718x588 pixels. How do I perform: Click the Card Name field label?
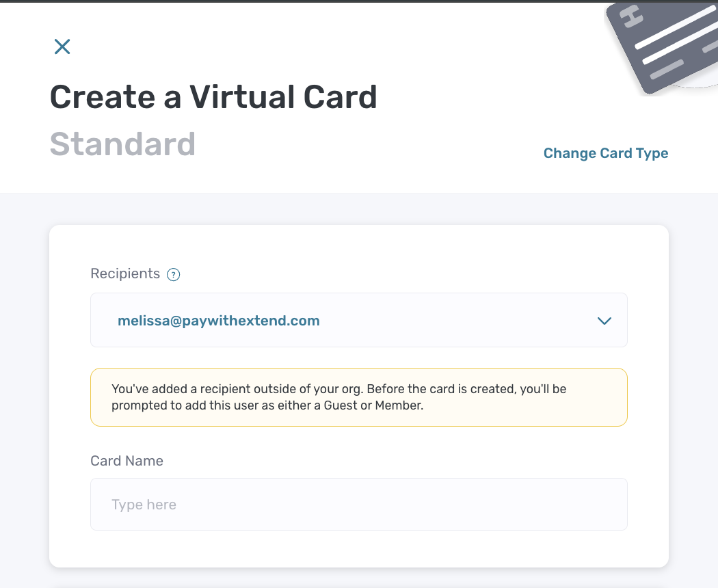pos(127,461)
